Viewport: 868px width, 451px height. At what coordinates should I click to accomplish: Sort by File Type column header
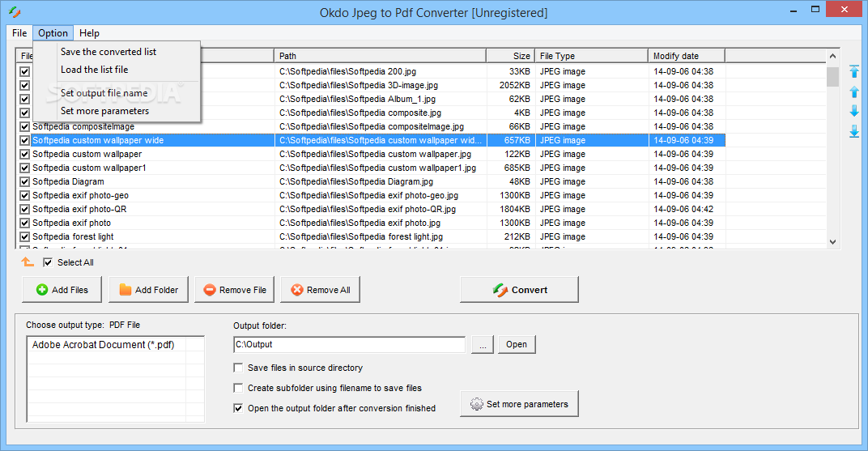click(591, 56)
